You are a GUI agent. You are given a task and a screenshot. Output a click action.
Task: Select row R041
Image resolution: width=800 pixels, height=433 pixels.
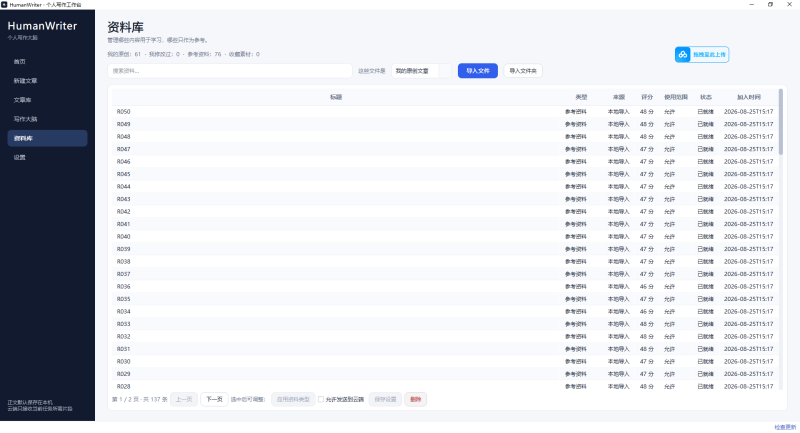tap(445, 224)
